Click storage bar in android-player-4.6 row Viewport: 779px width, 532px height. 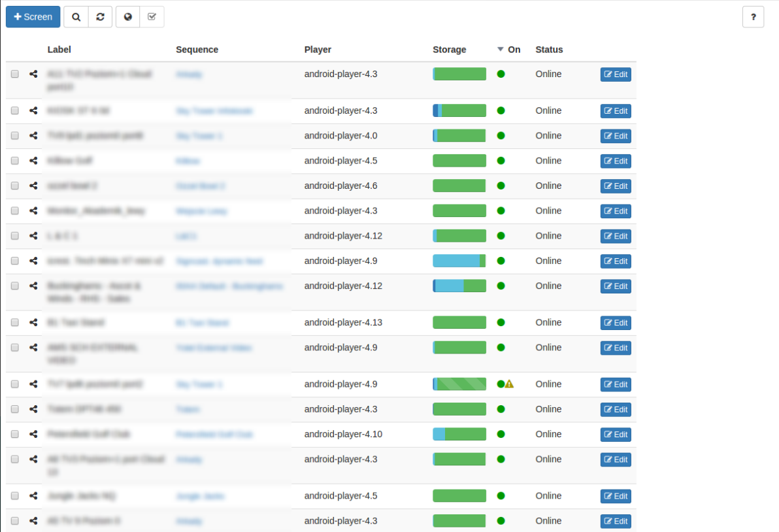coord(459,186)
